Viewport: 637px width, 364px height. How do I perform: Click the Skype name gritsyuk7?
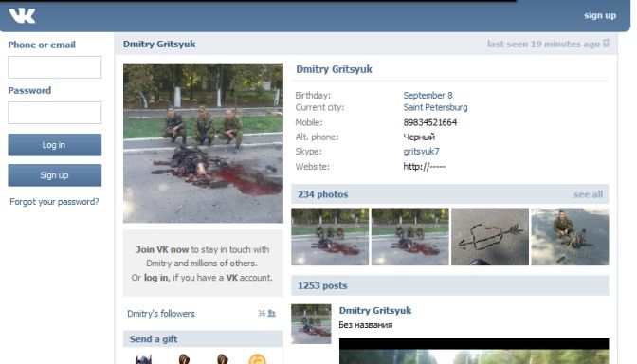[x=421, y=151]
